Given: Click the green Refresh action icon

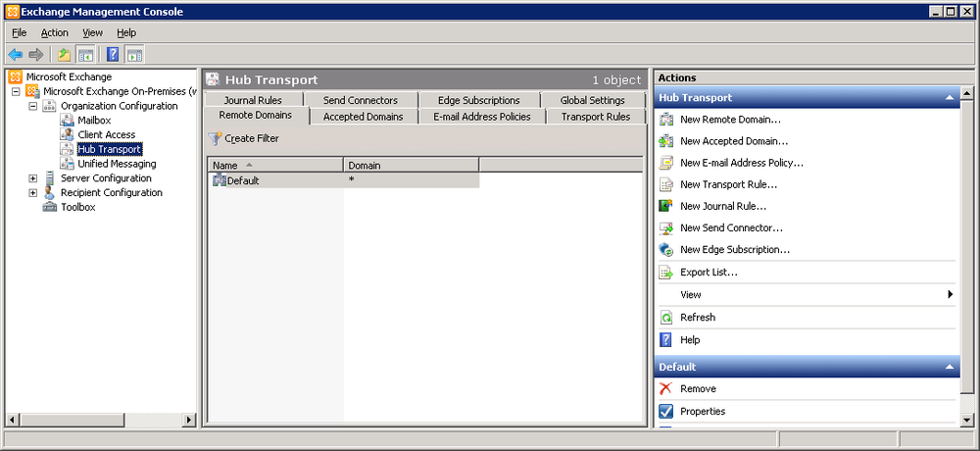Looking at the screenshot, I should 666,317.
